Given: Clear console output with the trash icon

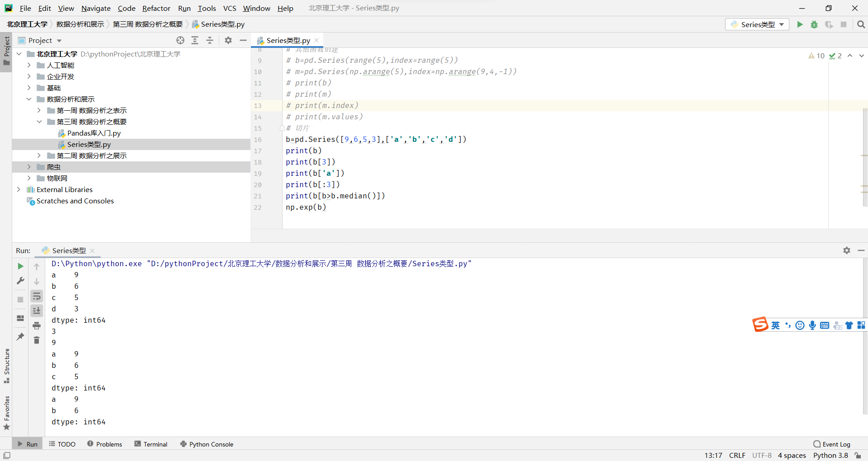Looking at the screenshot, I should (37, 340).
